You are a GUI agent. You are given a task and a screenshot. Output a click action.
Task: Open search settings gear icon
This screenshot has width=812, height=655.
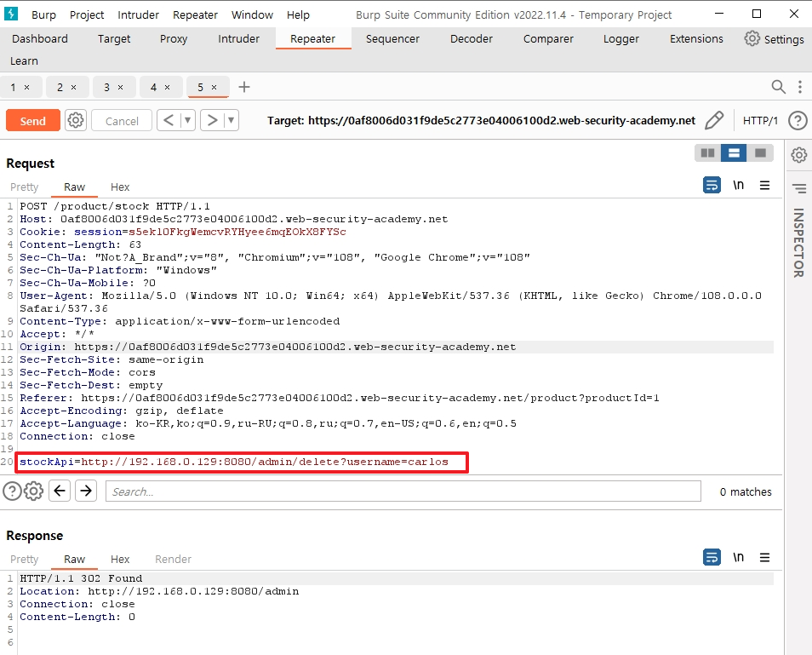click(34, 491)
